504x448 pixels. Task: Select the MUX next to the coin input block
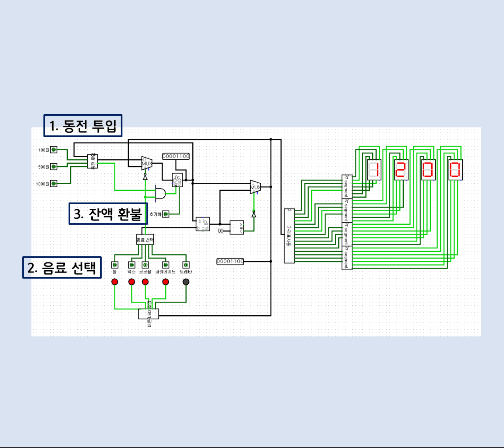click(x=147, y=163)
